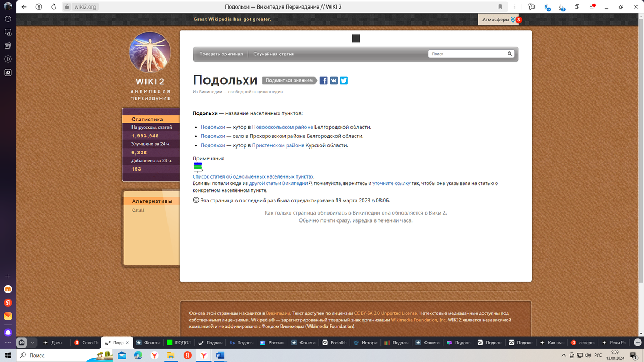
Task: Open the tab group counter 19
Action: point(21,342)
